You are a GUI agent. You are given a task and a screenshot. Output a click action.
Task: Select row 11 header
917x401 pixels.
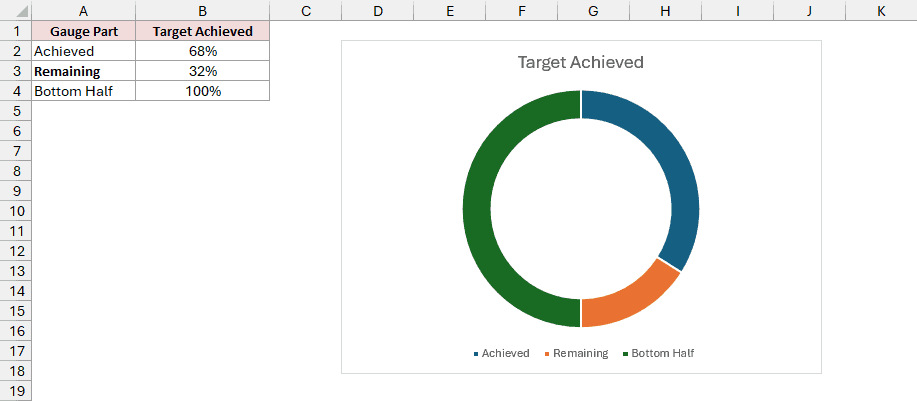tap(16, 231)
